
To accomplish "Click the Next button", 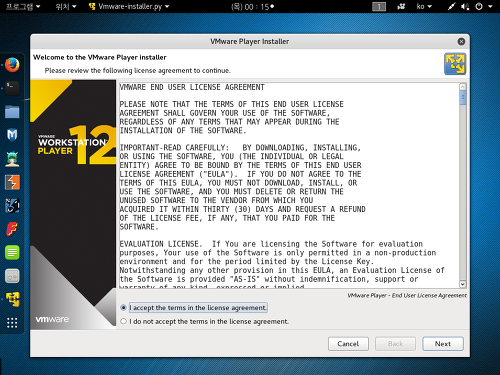I will tap(443, 344).
